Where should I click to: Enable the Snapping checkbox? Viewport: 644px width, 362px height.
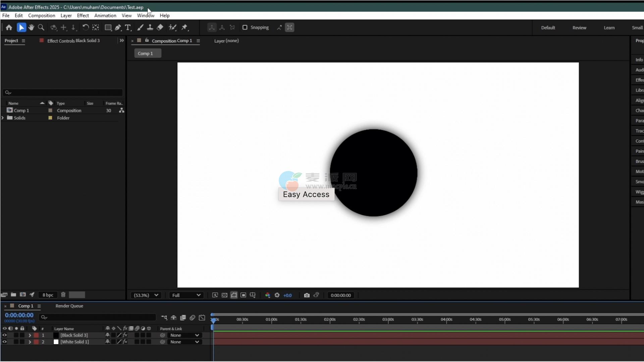(x=245, y=27)
